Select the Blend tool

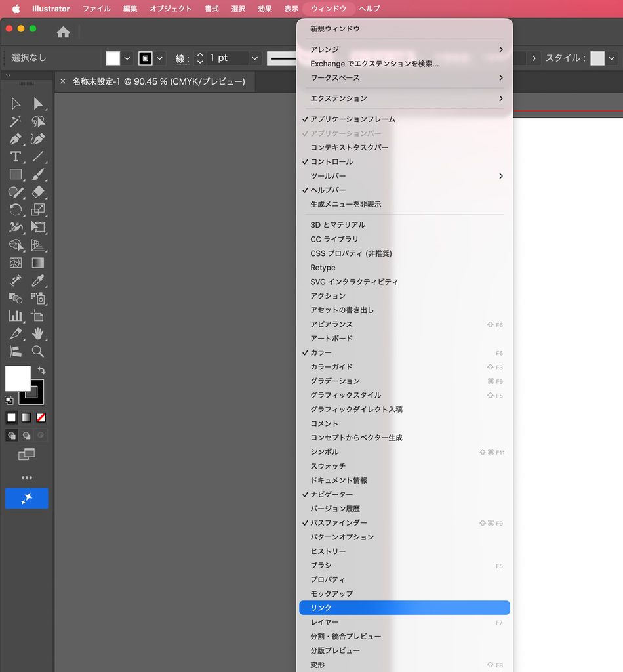pos(16,298)
